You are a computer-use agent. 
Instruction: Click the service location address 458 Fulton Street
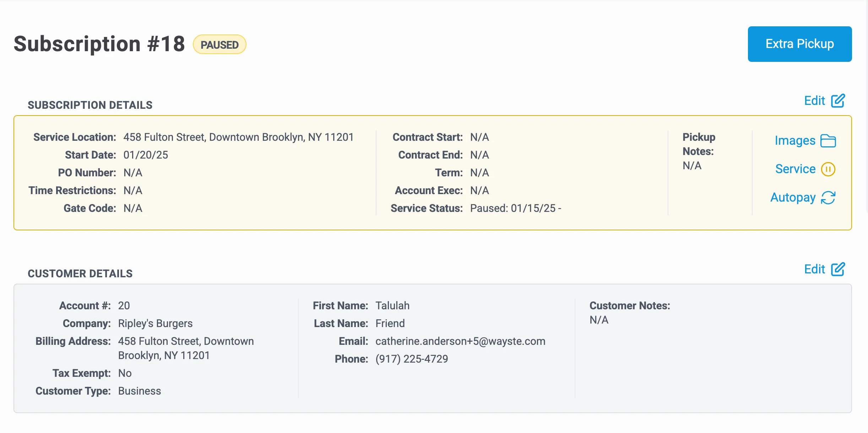(x=238, y=137)
